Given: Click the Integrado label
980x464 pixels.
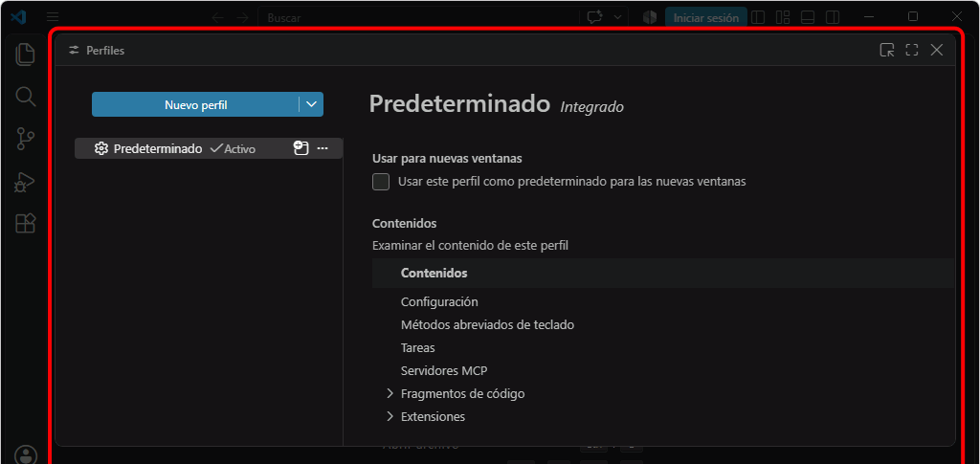Looking at the screenshot, I should [591, 107].
